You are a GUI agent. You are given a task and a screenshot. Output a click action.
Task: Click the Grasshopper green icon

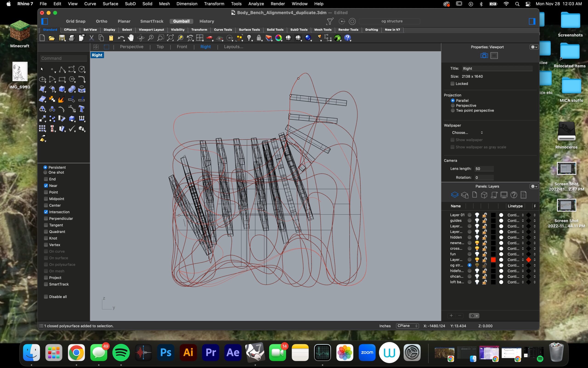pyautogui.click(x=338, y=38)
